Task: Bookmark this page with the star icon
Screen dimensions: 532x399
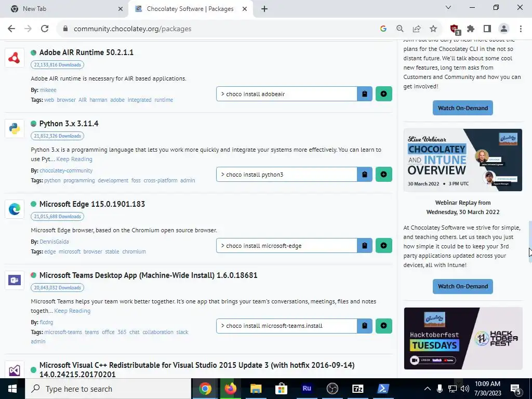Action: click(x=433, y=29)
